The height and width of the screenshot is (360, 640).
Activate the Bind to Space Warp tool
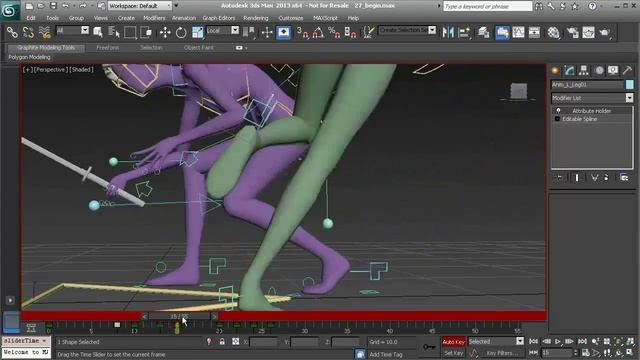click(x=44, y=32)
